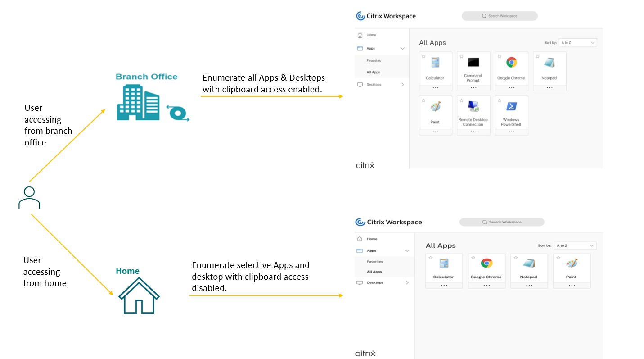Click the All Apps sidebar entry
This screenshot has height=359, width=644.
tap(373, 72)
